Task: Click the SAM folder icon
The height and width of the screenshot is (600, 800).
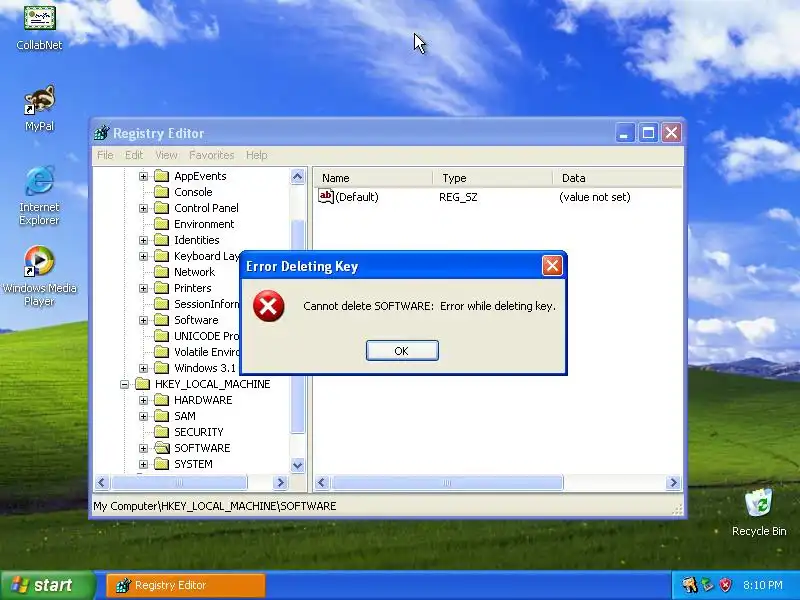Action: pos(162,416)
